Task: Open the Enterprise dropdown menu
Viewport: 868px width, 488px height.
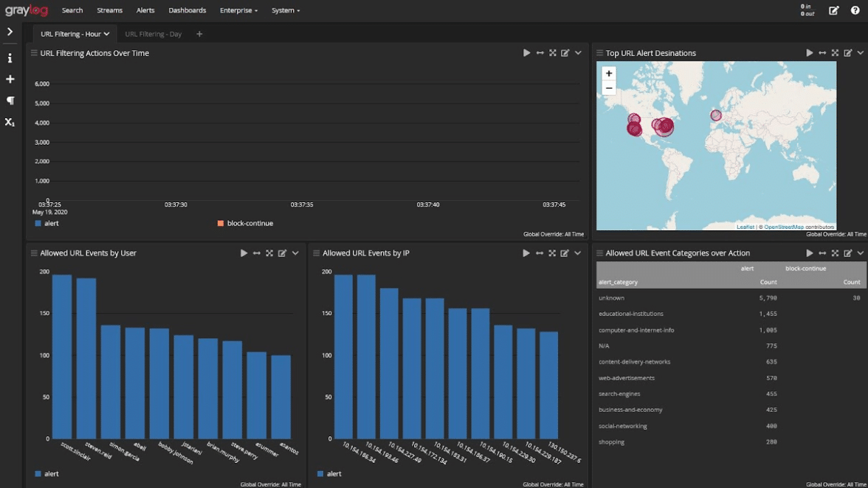Action: tap(238, 10)
